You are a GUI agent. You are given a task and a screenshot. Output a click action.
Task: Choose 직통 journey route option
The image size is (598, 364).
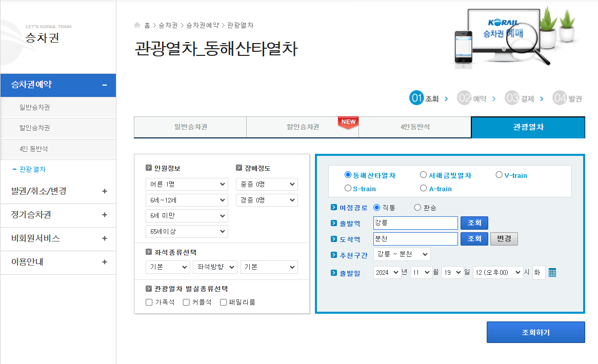[x=377, y=208]
